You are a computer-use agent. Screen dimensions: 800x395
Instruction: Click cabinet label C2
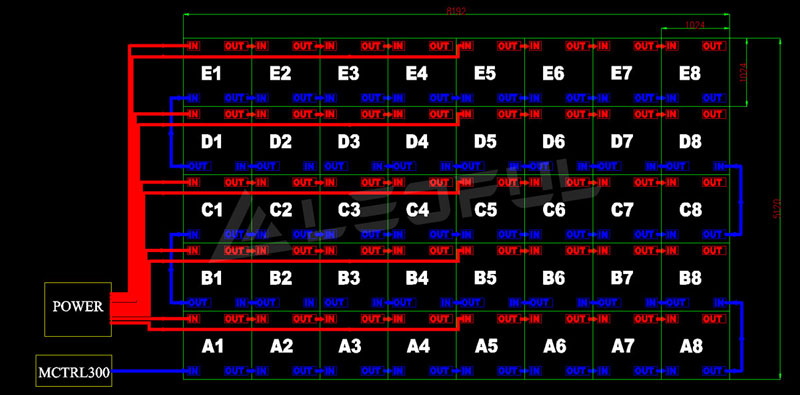click(x=280, y=210)
